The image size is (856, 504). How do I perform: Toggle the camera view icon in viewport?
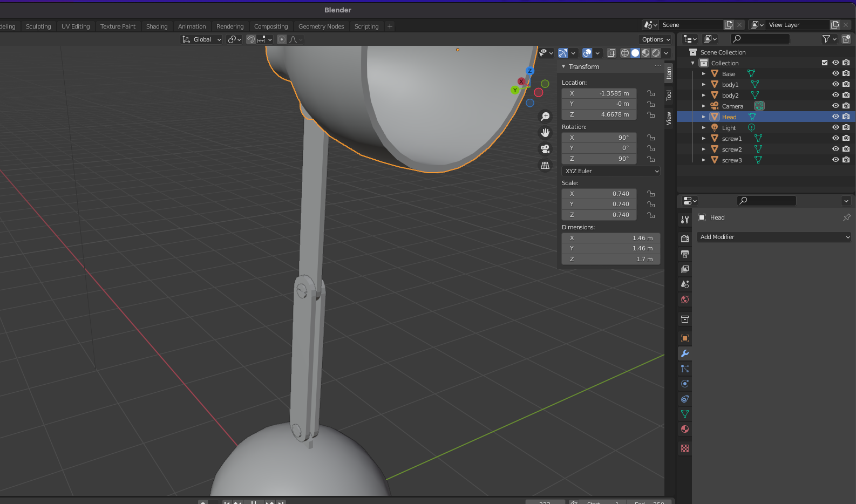coord(545,149)
